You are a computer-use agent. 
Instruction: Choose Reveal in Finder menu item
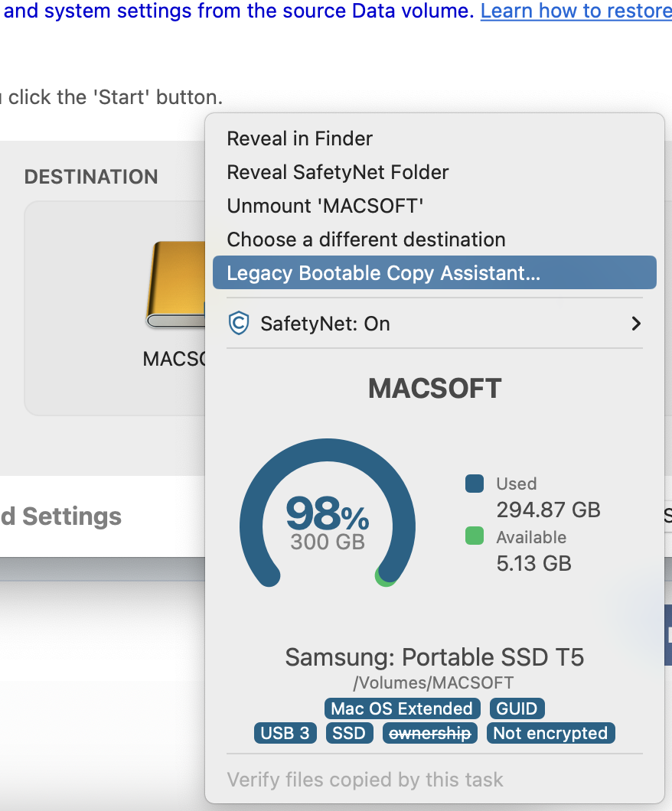pyautogui.click(x=435, y=138)
